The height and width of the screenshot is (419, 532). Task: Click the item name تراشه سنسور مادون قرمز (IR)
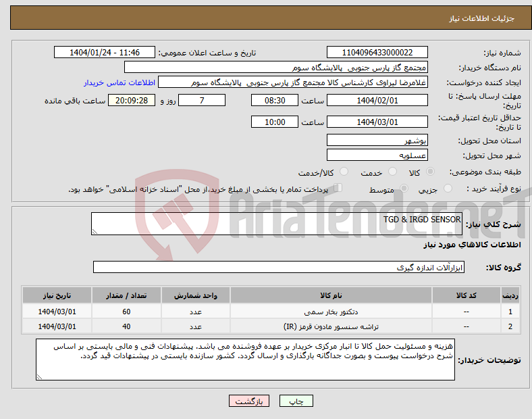pos(331,326)
